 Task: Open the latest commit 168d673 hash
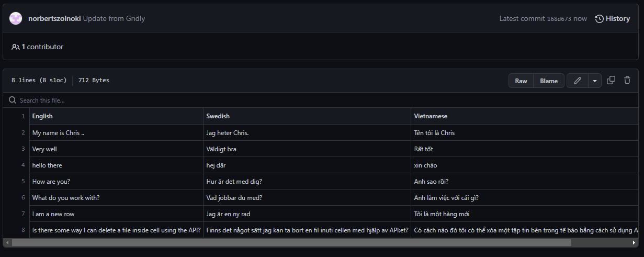coord(559,19)
